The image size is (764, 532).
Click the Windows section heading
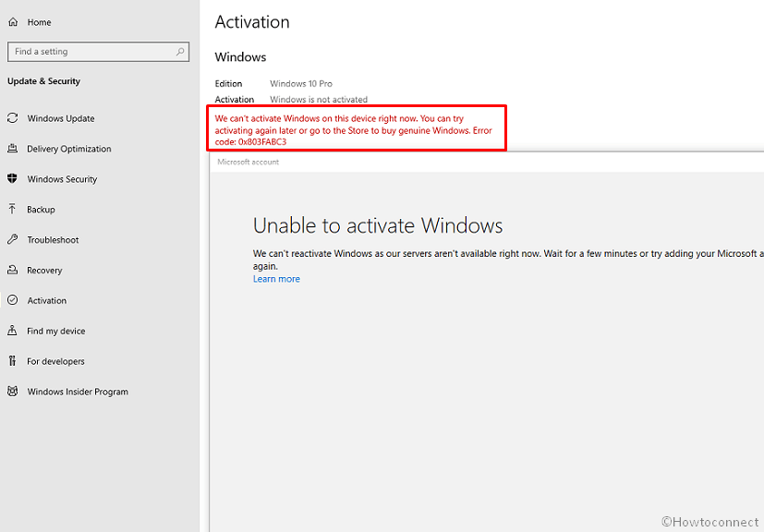point(241,57)
